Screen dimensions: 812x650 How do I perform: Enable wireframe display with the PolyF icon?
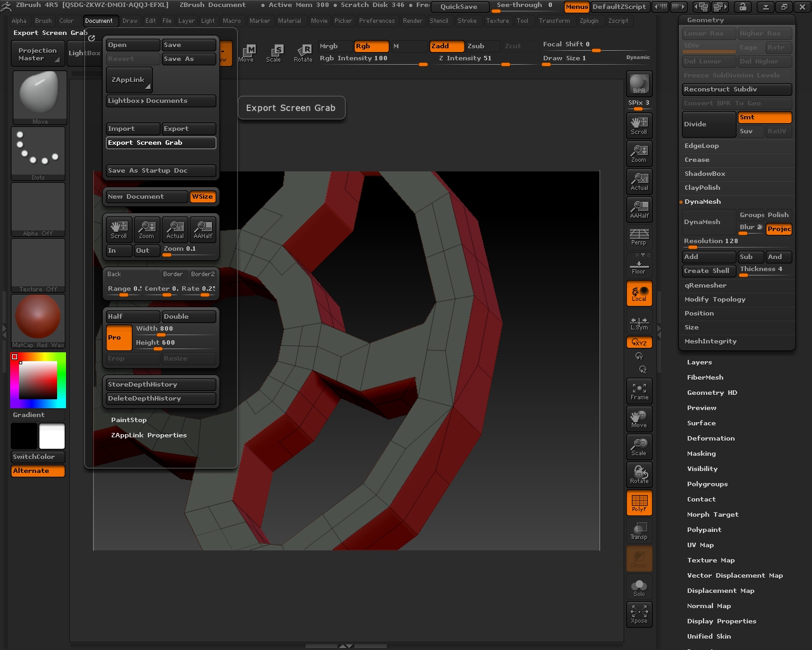(639, 502)
